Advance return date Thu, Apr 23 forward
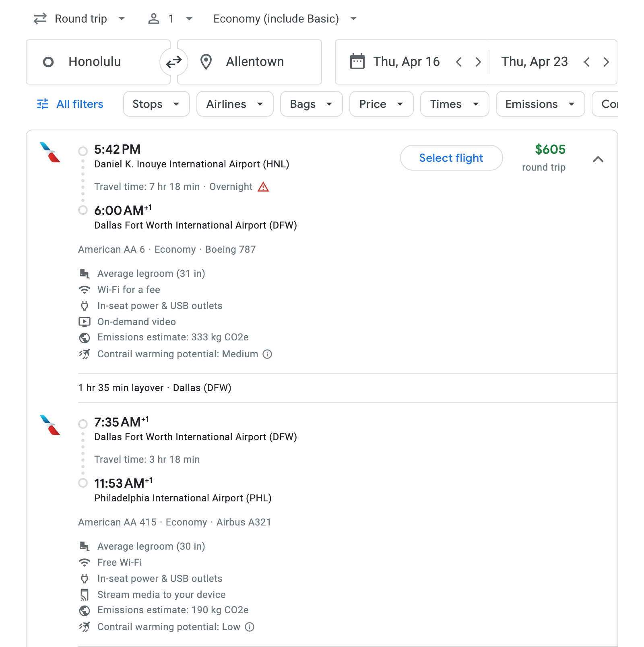Image resolution: width=644 pixels, height=647 pixels. point(606,62)
